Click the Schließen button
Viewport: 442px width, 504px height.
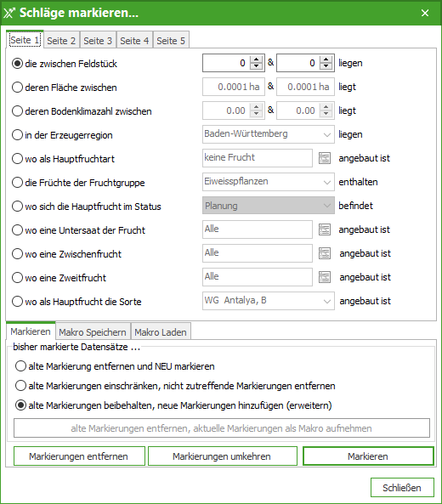pyautogui.click(x=402, y=488)
